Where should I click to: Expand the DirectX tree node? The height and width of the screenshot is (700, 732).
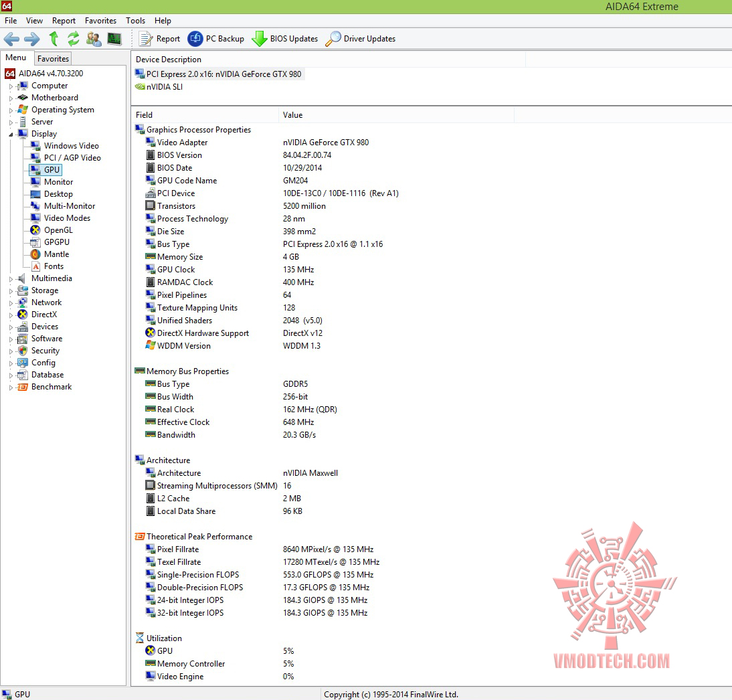[x=11, y=315]
